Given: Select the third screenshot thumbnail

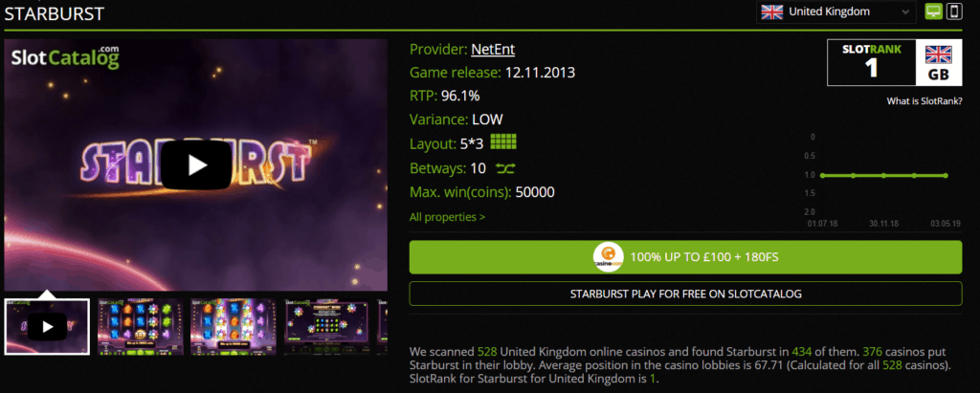Looking at the screenshot, I should 234,327.
